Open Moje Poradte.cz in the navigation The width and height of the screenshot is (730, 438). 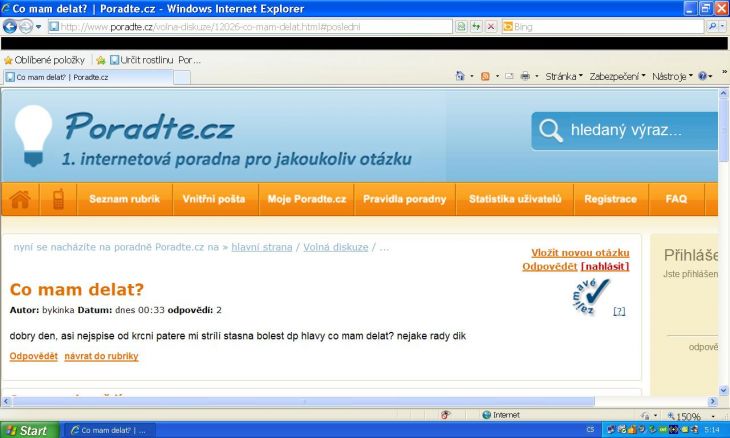click(306, 199)
